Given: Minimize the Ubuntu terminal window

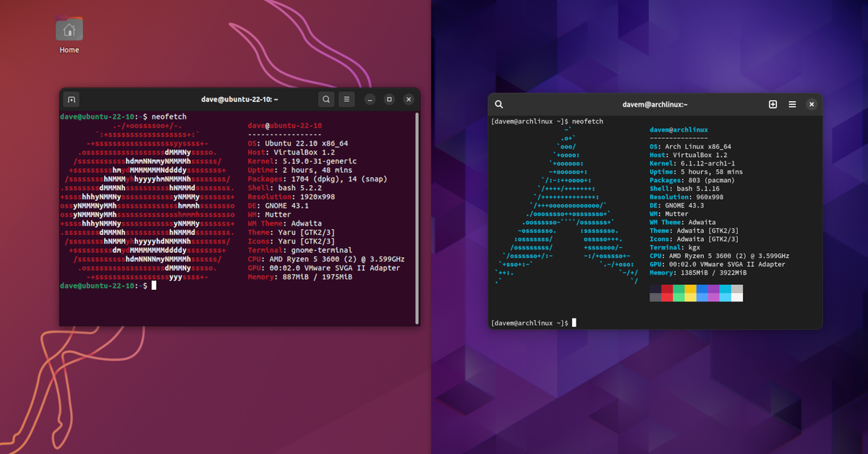Looking at the screenshot, I should (370, 99).
